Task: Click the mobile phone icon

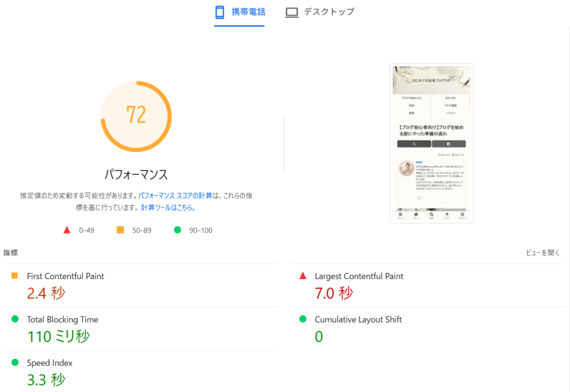Action: tap(220, 12)
